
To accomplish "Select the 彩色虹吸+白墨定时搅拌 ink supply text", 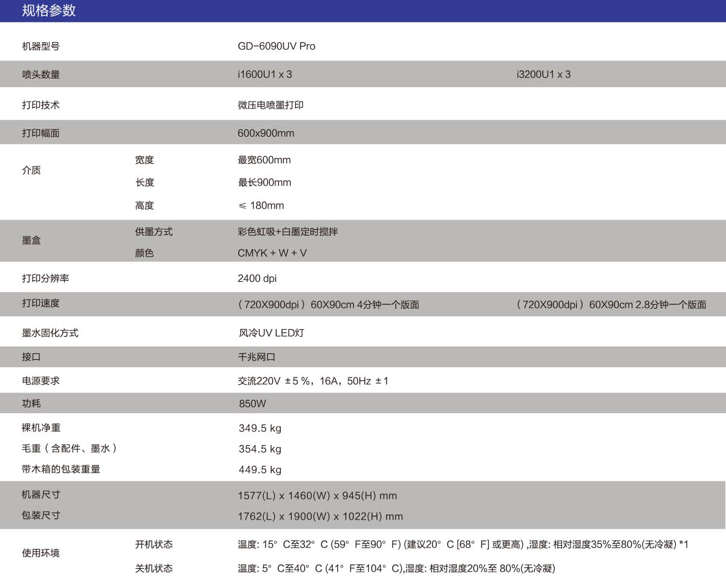I will tap(287, 232).
